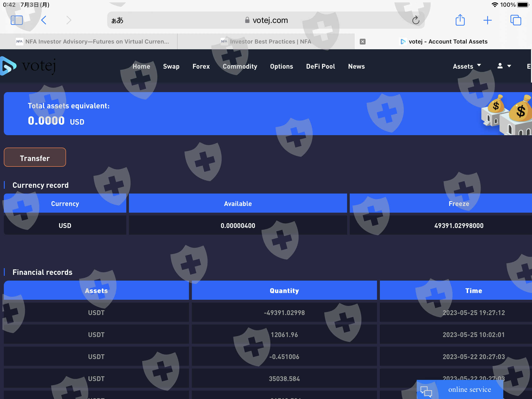Expand the Assets dropdown menu
The height and width of the screenshot is (399, 532).
coord(466,66)
